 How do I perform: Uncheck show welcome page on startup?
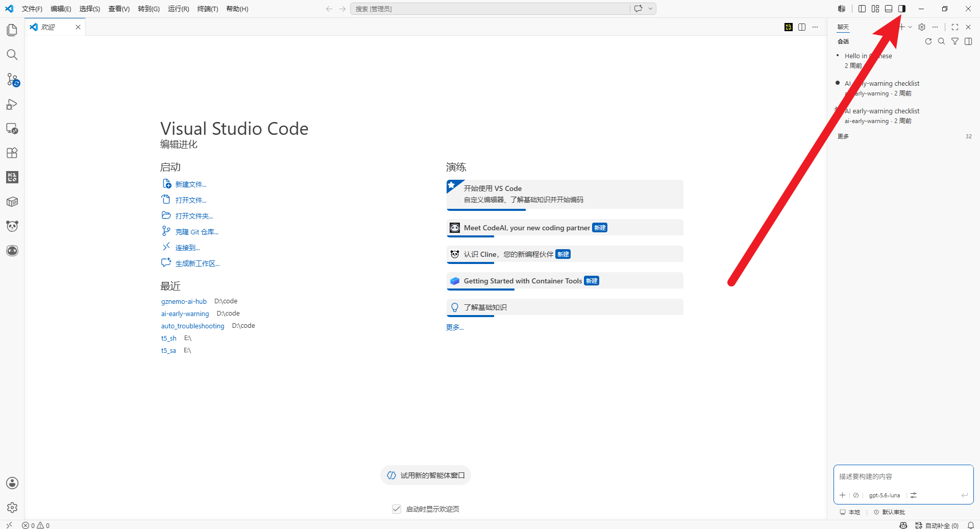397,509
